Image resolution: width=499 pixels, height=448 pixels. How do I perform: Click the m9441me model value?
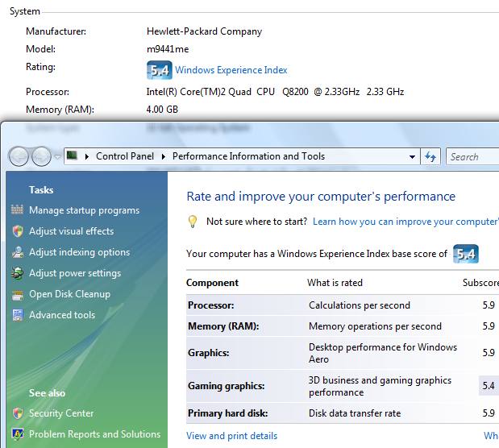point(168,49)
